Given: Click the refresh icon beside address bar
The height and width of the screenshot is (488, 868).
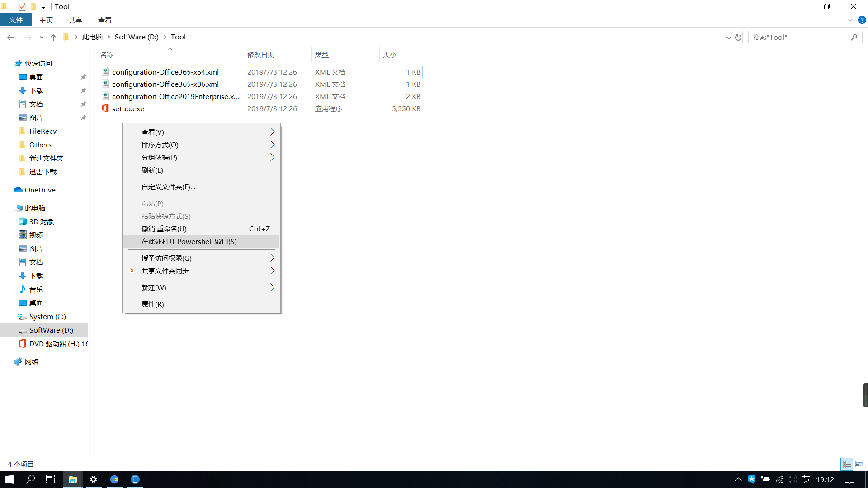Looking at the screenshot, I should coord(738,38).
